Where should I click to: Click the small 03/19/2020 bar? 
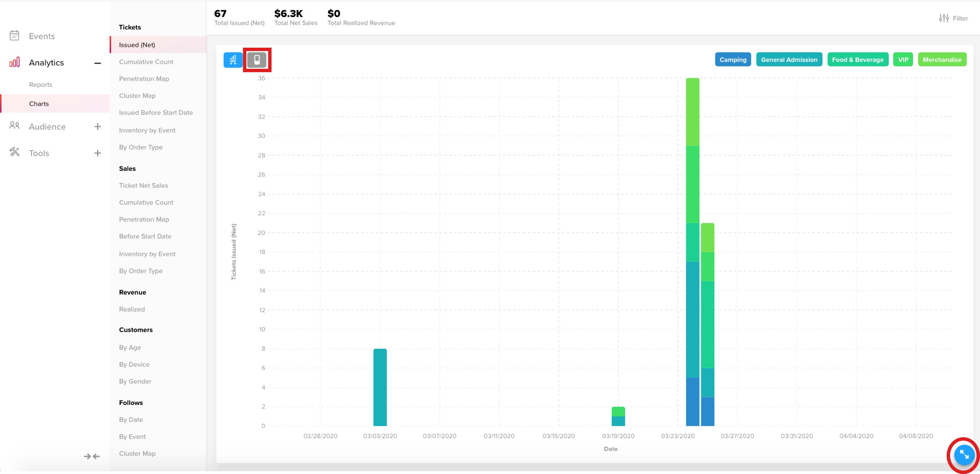pos(618,416)
